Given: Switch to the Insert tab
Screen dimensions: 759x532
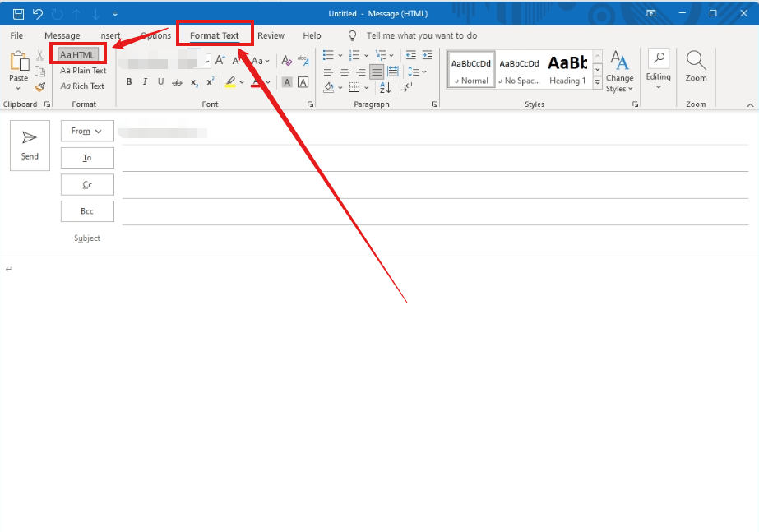Looking at the screenshot, I should 109,35.
